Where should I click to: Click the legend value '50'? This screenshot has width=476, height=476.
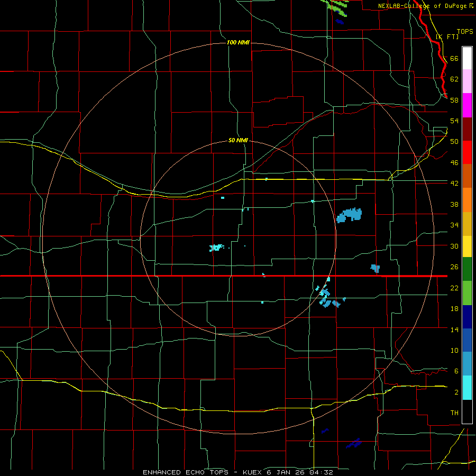(454, 141)
